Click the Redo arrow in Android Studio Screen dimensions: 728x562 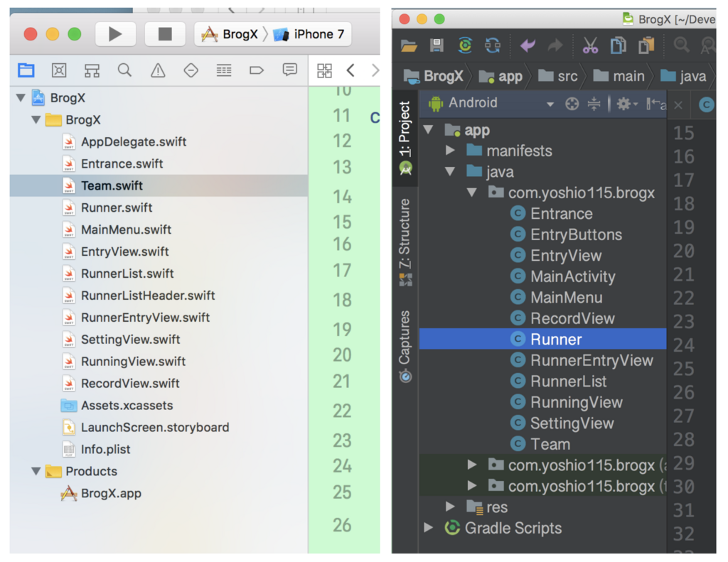(x=555, y=45)
